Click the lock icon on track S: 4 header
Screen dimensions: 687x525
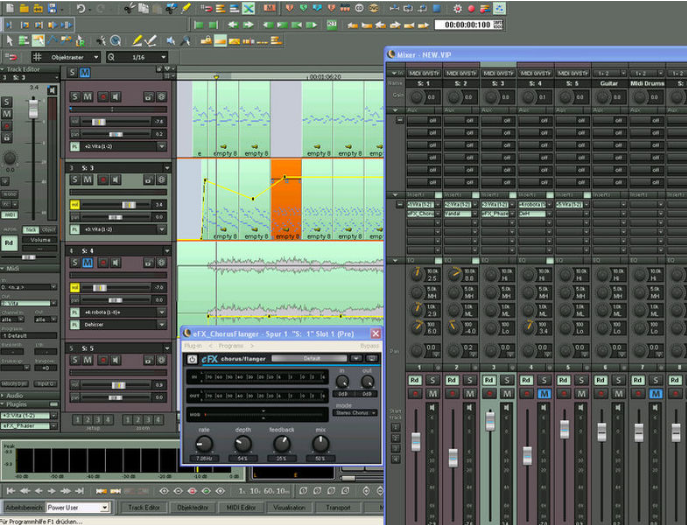coord(149,262)
